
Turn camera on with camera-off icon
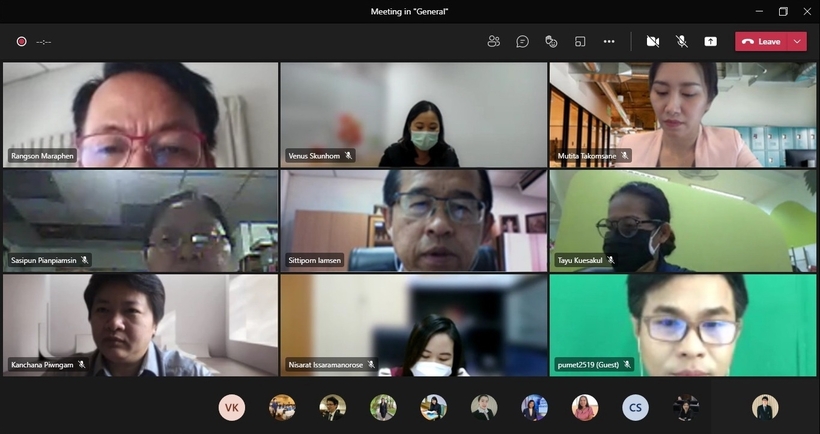[x=653, y=41]
